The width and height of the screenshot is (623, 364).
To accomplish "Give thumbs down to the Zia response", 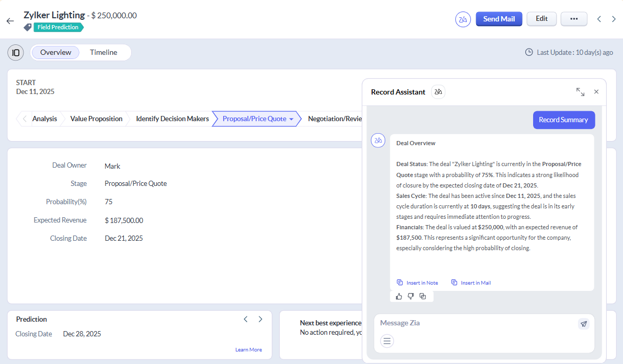I will (x=411, y=296).
